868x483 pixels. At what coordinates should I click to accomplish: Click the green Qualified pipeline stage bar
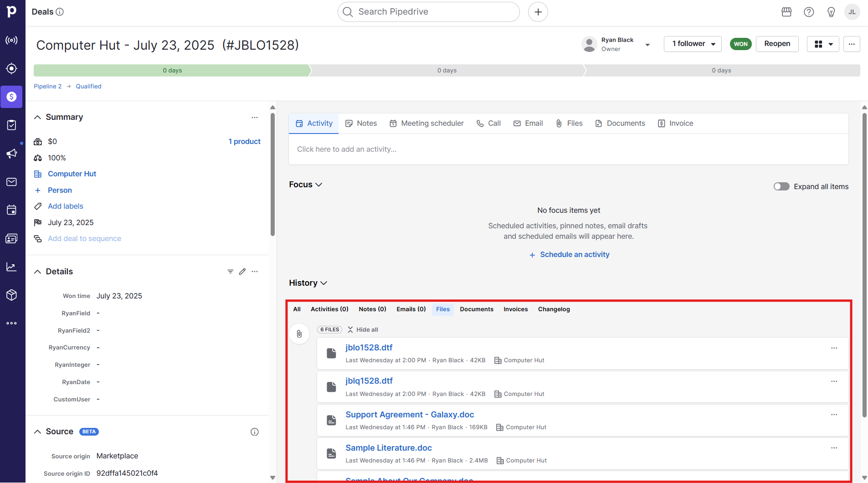click(x=172, y=70)
